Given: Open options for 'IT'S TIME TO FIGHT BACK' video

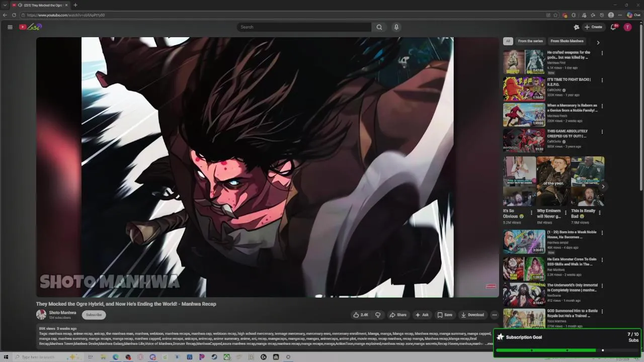Looking at the screenshot, I should (x=602, y=80).
